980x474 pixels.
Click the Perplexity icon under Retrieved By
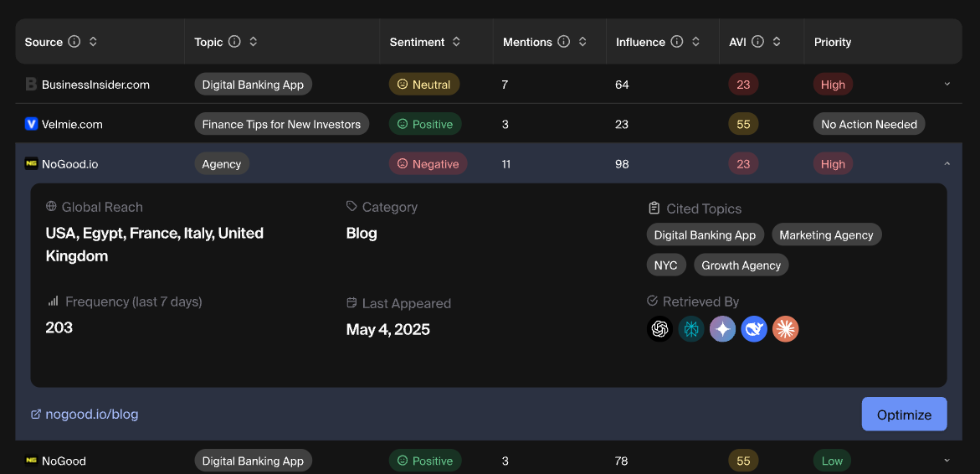pyautogui.click(x=691, y=329)
